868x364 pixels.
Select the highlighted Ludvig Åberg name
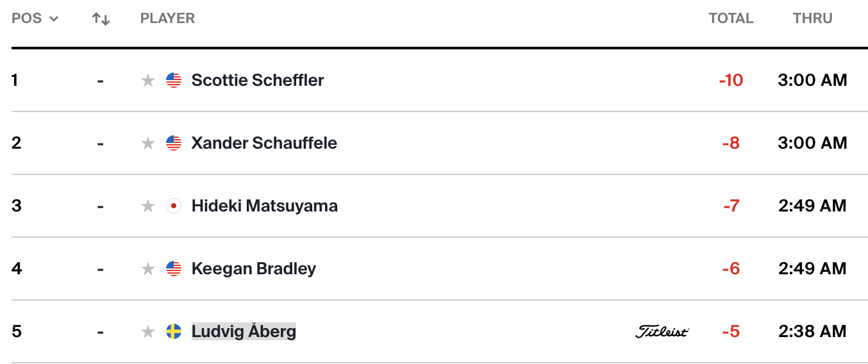point(244,331)
